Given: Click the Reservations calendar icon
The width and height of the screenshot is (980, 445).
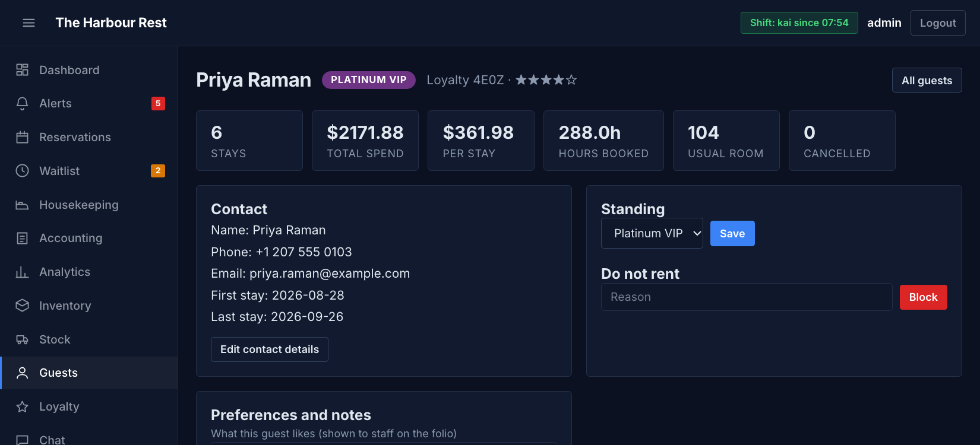Looking at the screenshot, I should 22,137.
